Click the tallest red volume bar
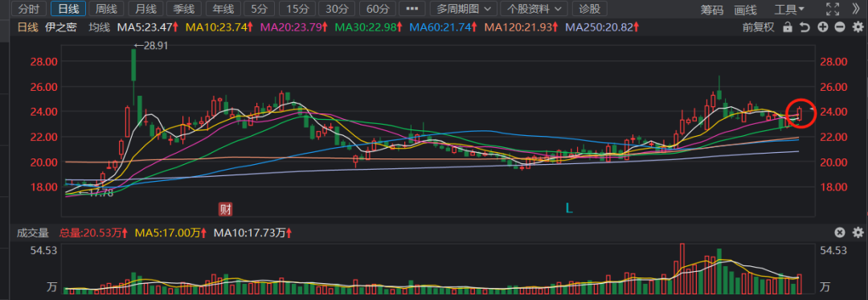This screenshot has width=868, height=300. [682, 269]
